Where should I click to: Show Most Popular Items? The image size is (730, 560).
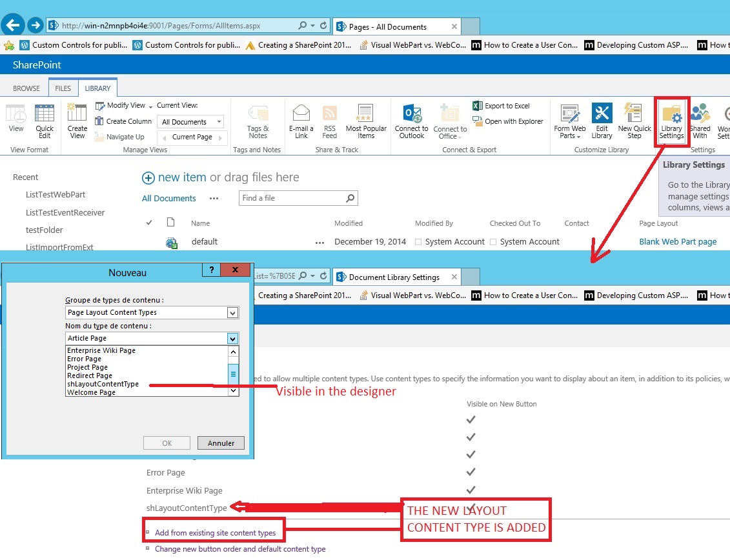click(x=366, y=121)
